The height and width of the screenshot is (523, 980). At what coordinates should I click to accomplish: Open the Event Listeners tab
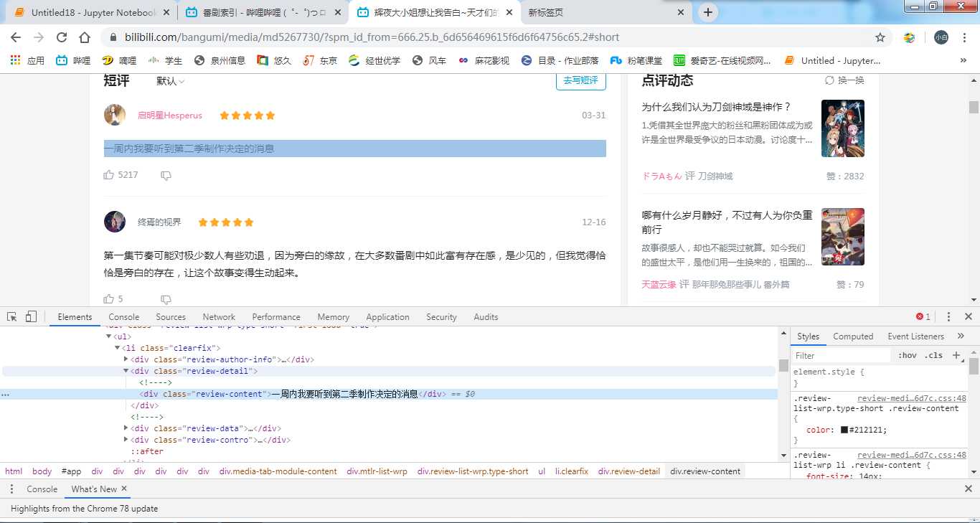click(x=916, y=336)
